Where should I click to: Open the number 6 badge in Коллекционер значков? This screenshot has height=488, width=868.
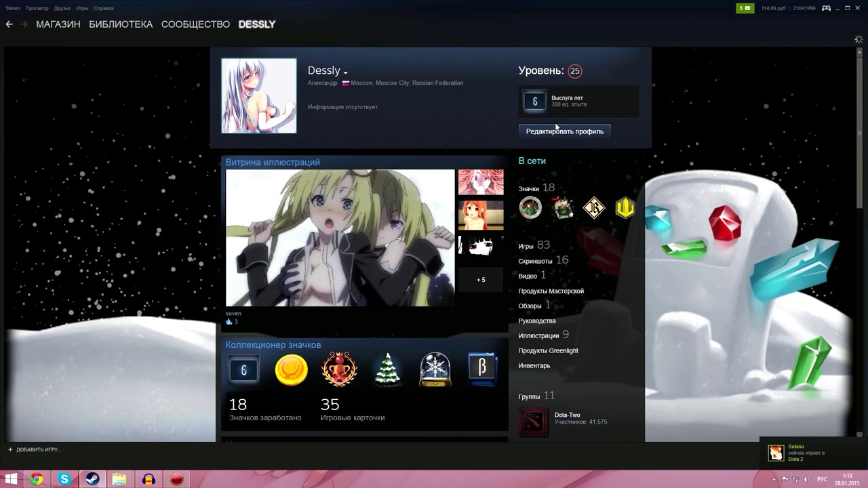click(x=243, y=369)
